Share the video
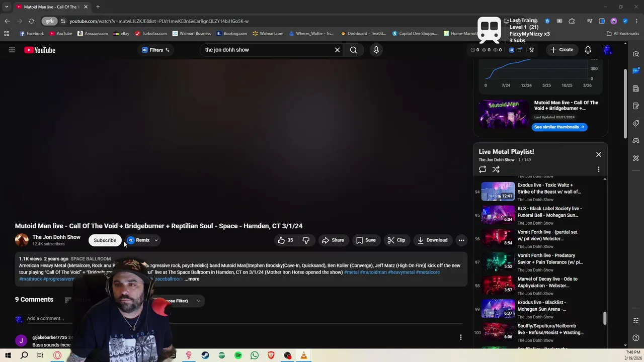The height and width of the screenshot is (362, 644). pos(333,240)
